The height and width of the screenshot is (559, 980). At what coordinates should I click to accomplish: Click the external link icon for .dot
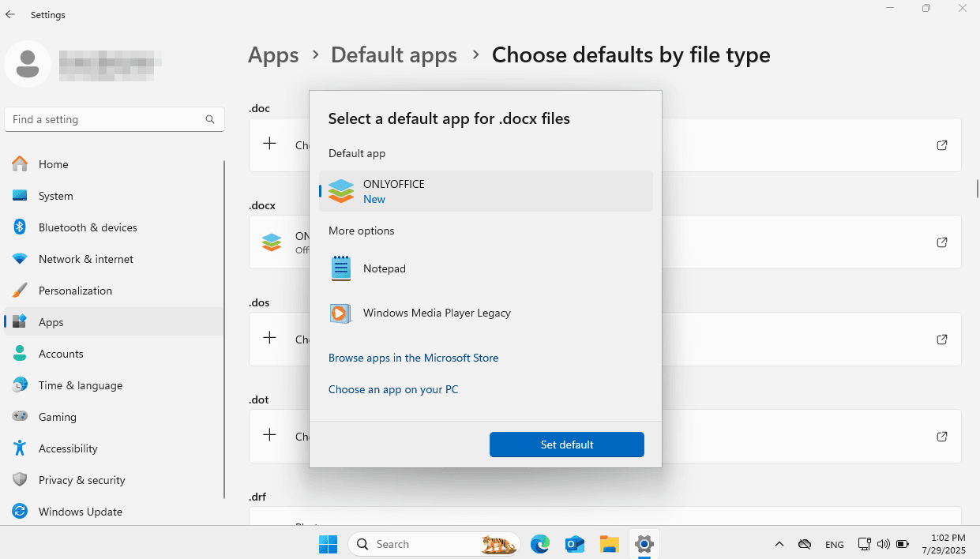click(x=941, y=437)
